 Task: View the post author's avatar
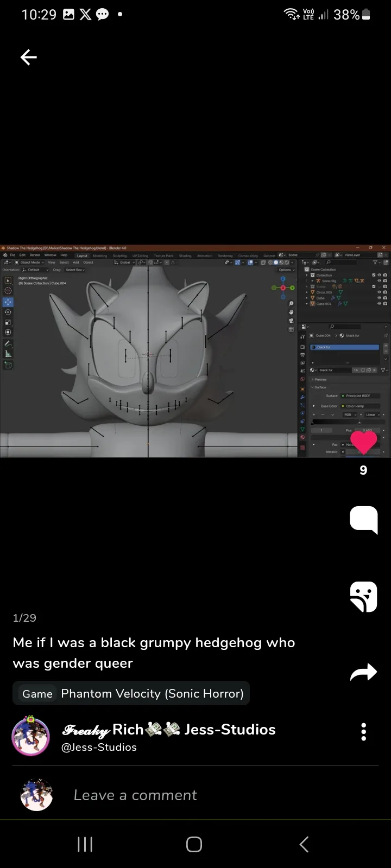31,736
